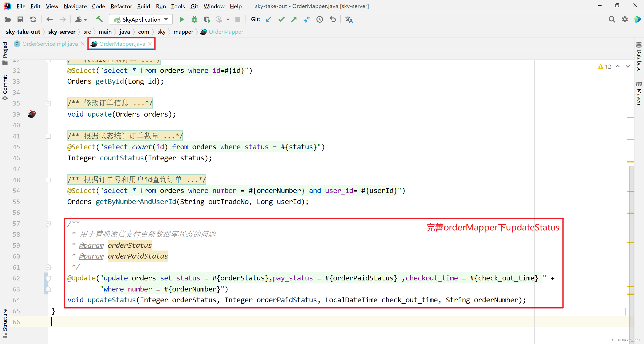The image size is (644, 344).
Task: Click the translate icon in toolbar
Action: pyautogui.click(x=349, y=19)
